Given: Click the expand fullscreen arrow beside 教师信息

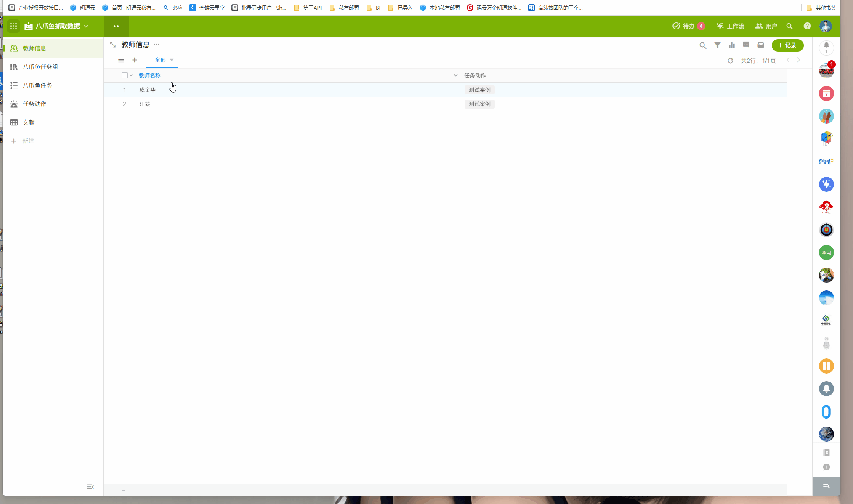Looking at the screenshot, I should (x=113, y=45).
